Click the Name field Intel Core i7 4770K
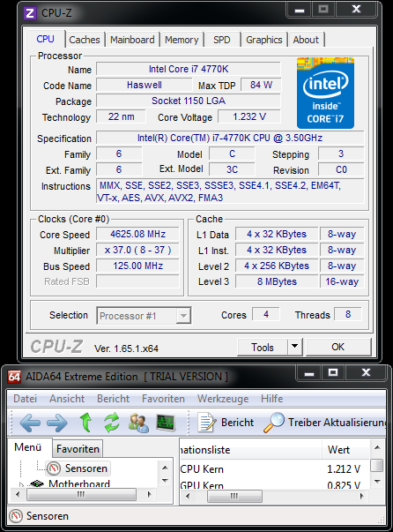The image size is (393, 532). pyautogui.click(x=189, y=69)
